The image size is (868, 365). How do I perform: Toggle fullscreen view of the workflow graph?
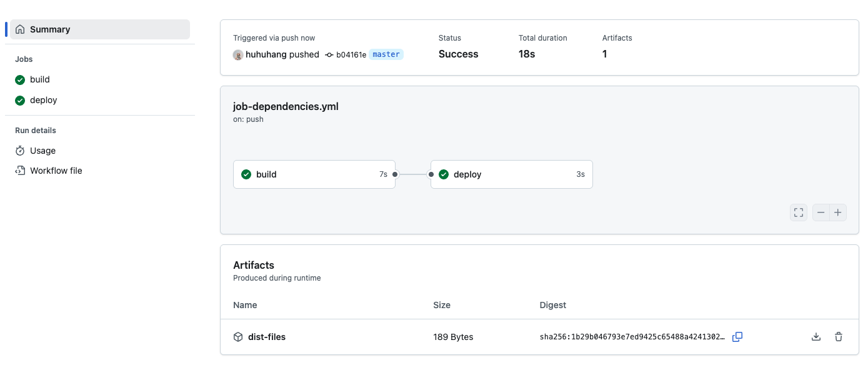click(798, 212)
